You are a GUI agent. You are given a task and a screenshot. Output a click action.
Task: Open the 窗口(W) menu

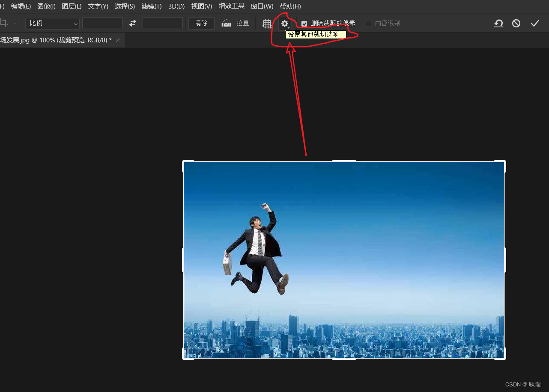[x=262, y=6]
